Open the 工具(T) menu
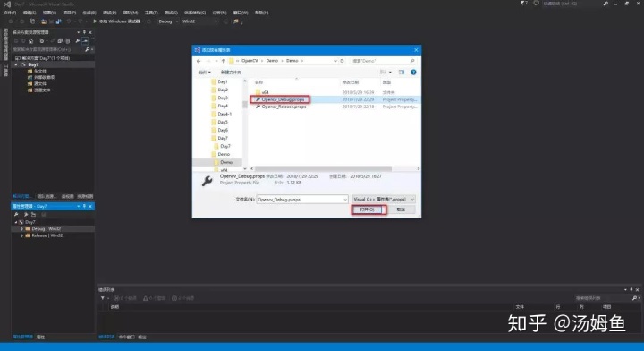The image size is (644, 351). 151,13
